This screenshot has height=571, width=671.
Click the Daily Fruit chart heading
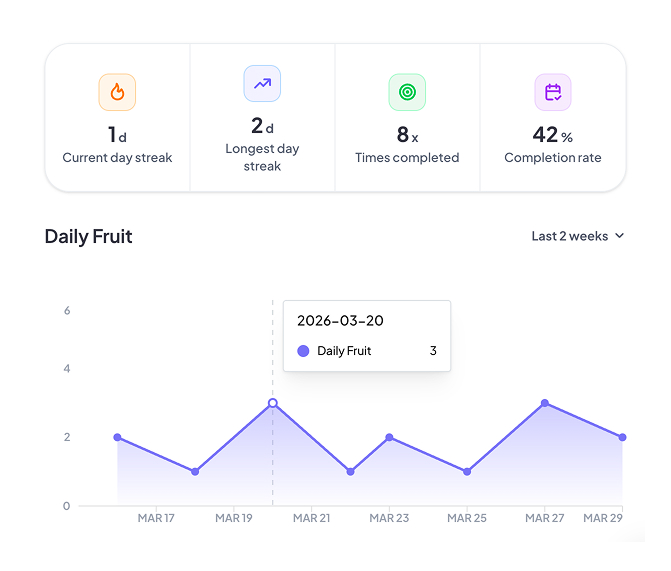(x=88, y=237)
